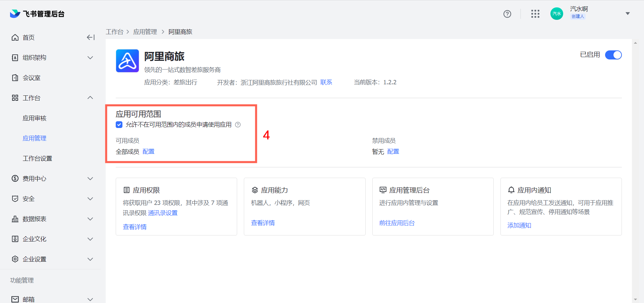This screenshot has height=303, width=644.
Task: Go to 首页 in sidebar
Action: pos(29,37)
